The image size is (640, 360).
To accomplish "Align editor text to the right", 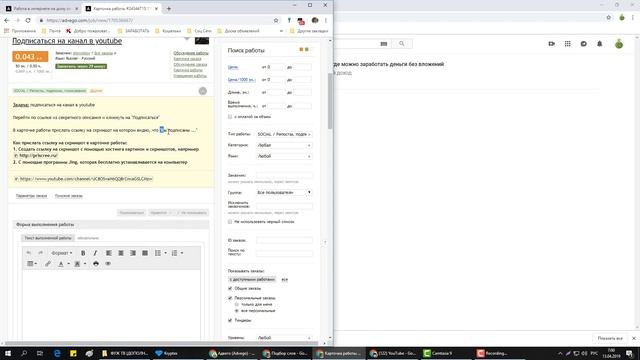I will [133, 253].
